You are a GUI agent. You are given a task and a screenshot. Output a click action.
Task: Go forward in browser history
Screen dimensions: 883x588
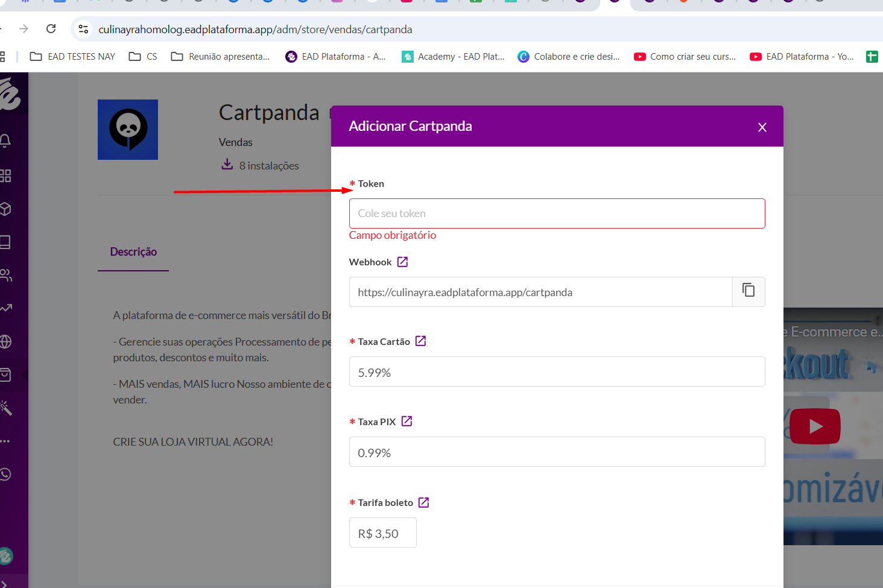(24, 29)
